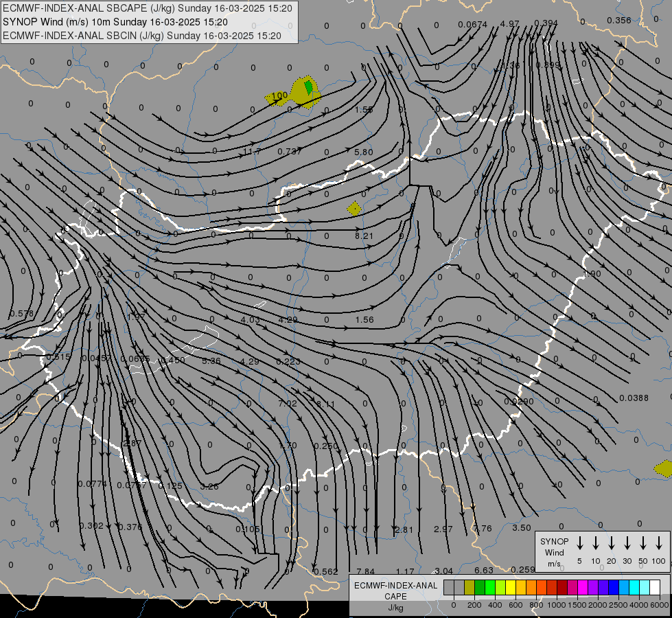The width and height of the screenshot is (672, 618).
Task: Click the 1.70 value on the map
Action: pos(288,446)
